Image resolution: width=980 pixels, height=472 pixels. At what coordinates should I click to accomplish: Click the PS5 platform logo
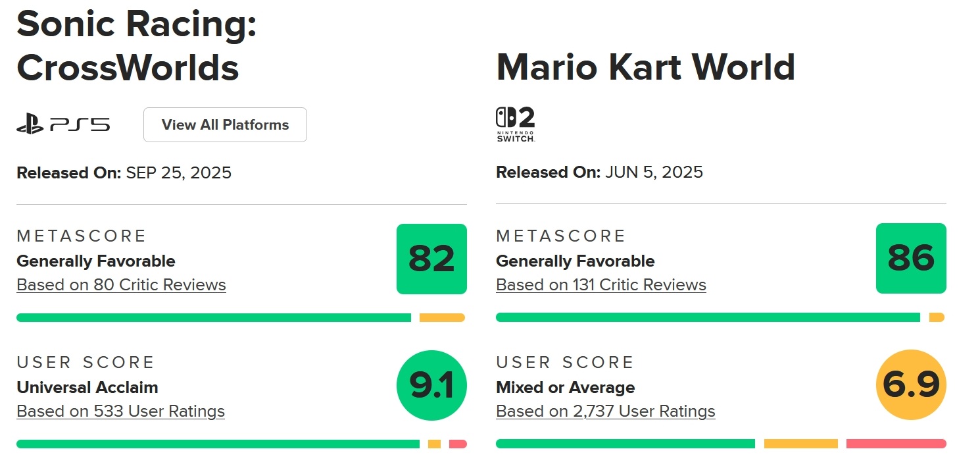(63, 124)
